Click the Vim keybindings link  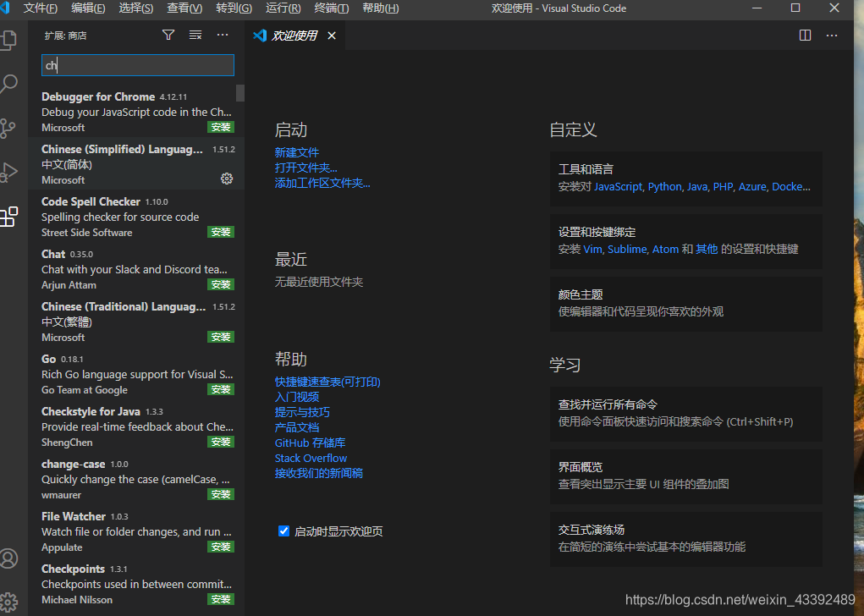coord(592,249)
